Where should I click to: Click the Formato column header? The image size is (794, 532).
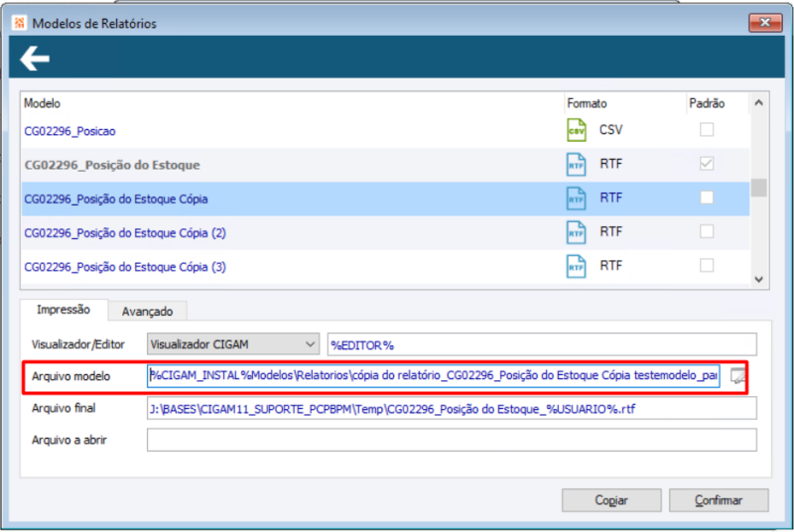tap(587, 103)
